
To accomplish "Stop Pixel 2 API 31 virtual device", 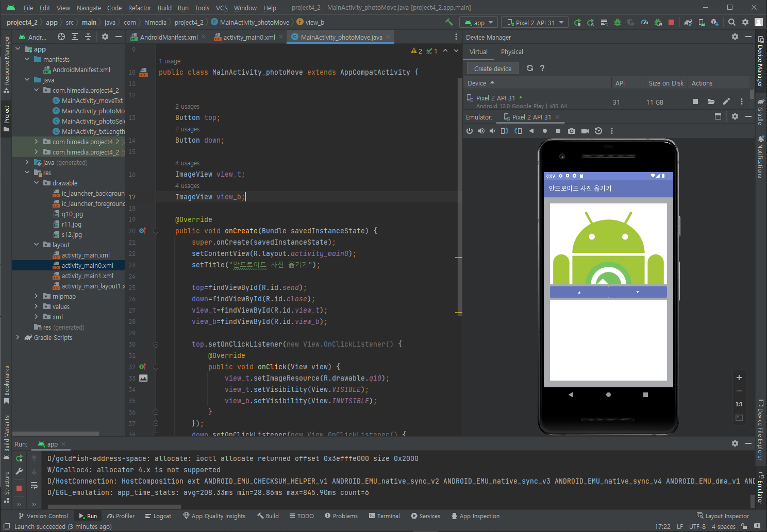I will coord(695,101).
